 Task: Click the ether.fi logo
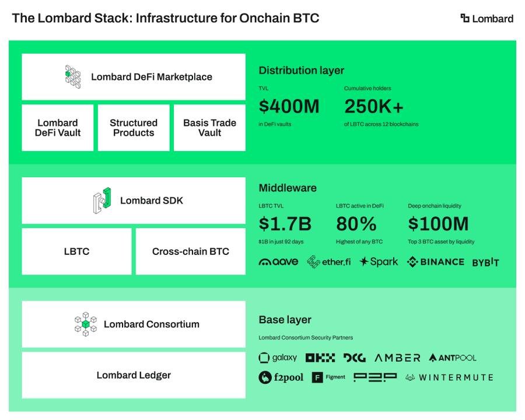(x=329, y=262)
